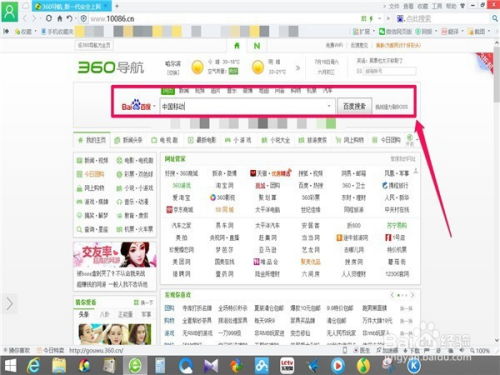Click the reload page icon
Viewport: 500px width, 375px height.
tap(49, 18)
